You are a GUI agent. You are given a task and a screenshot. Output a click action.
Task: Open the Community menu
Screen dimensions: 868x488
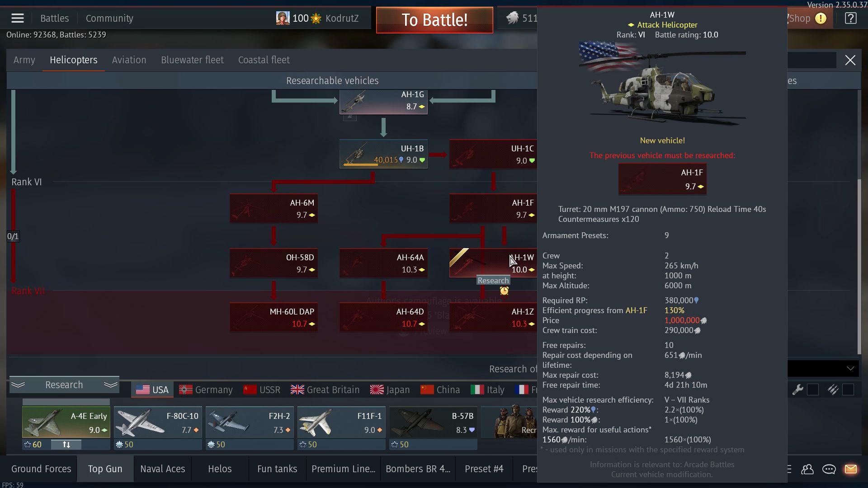(109, 19)
